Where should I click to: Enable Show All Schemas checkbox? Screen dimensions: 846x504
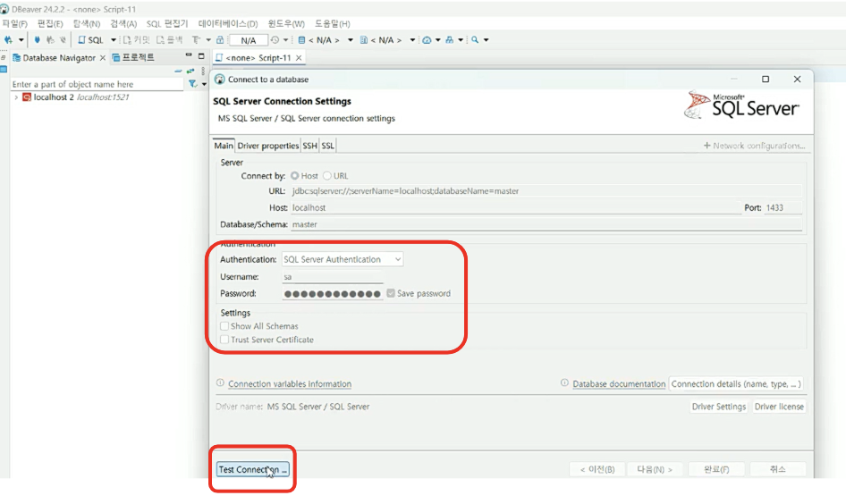coord(224,326)
